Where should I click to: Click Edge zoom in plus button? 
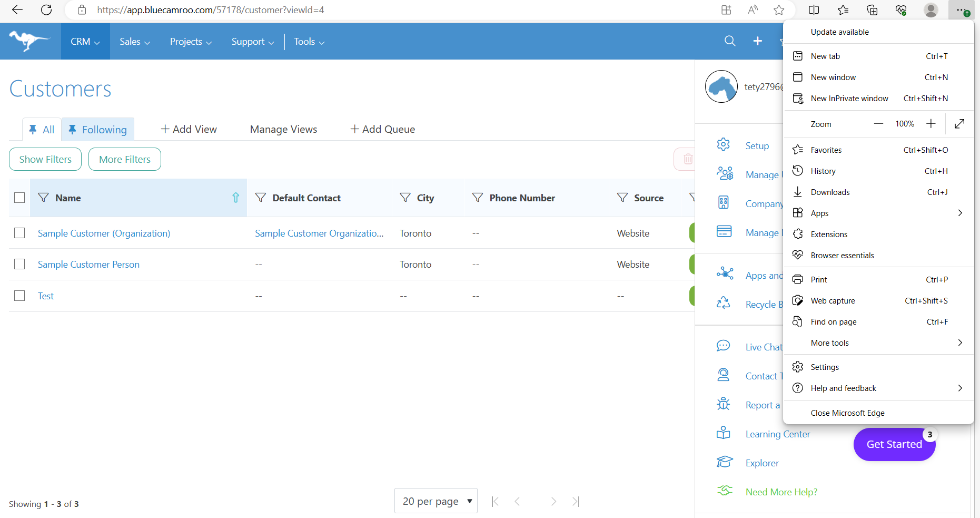coord(931,123)
